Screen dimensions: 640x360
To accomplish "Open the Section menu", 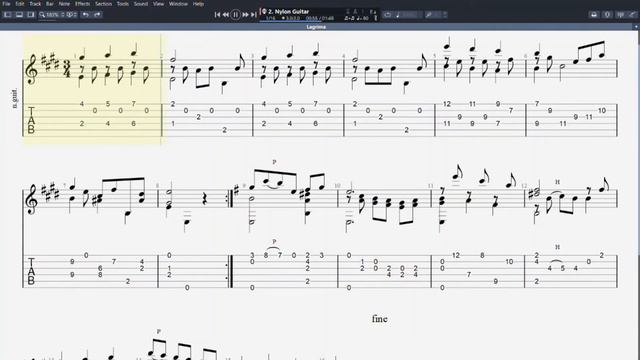I will coord(103,4).
